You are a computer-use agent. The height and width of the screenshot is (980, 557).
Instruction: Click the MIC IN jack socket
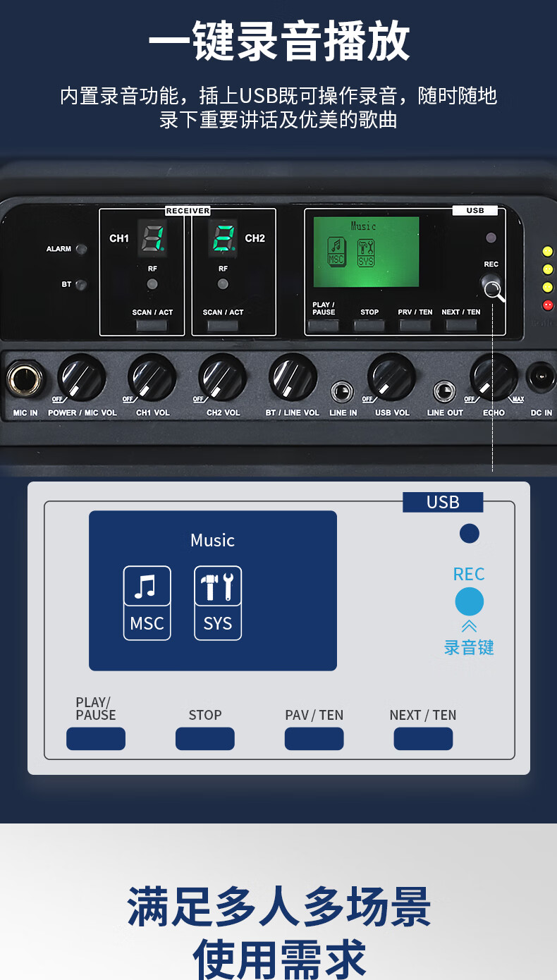[x=25, y=380]
